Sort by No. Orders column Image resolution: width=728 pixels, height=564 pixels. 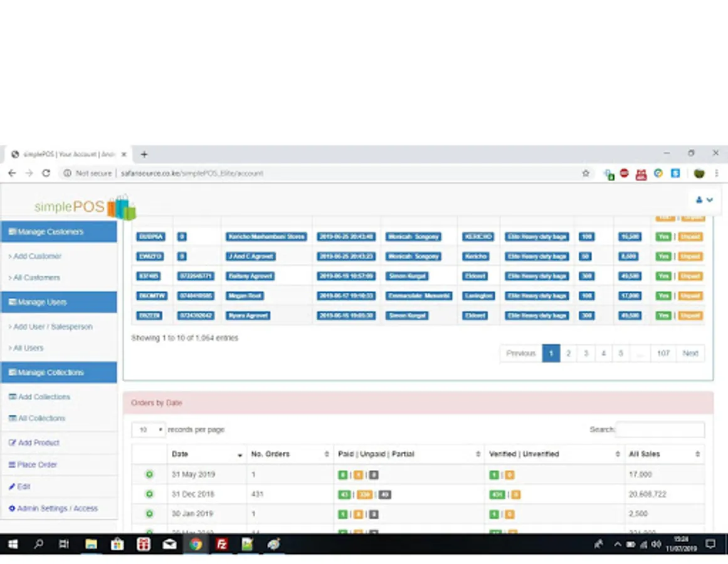point(290,454)
